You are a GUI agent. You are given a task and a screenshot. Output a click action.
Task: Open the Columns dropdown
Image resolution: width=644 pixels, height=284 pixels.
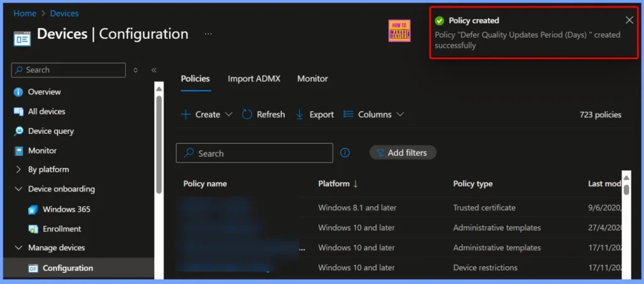point(374,114)
